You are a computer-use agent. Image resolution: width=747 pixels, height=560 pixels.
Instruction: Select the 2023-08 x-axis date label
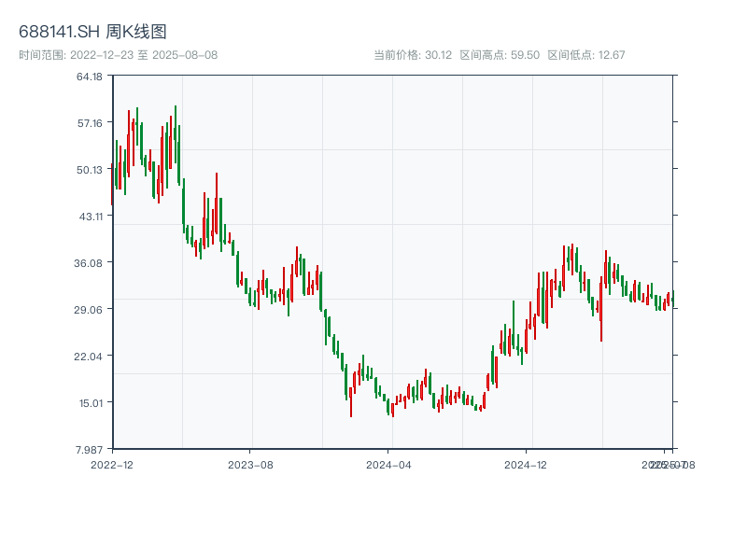[250, 464]
